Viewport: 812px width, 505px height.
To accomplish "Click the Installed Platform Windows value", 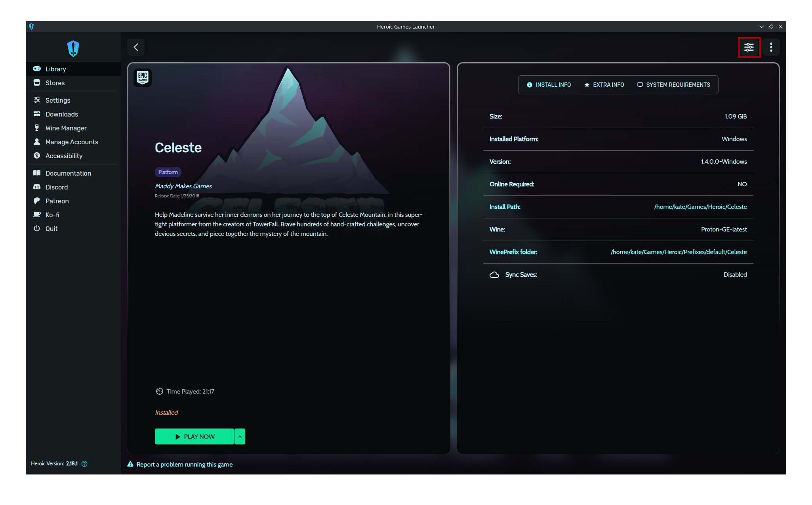I will [734, 139].
